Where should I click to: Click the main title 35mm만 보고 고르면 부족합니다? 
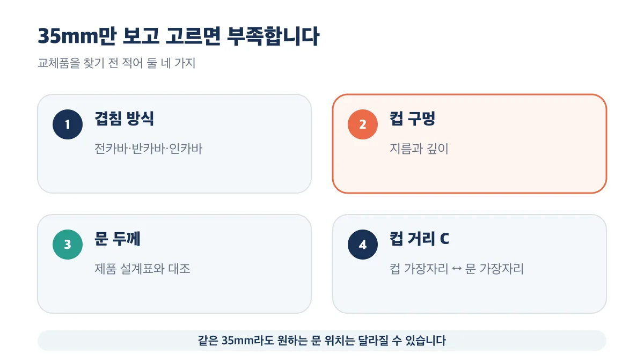pos(178,37)
